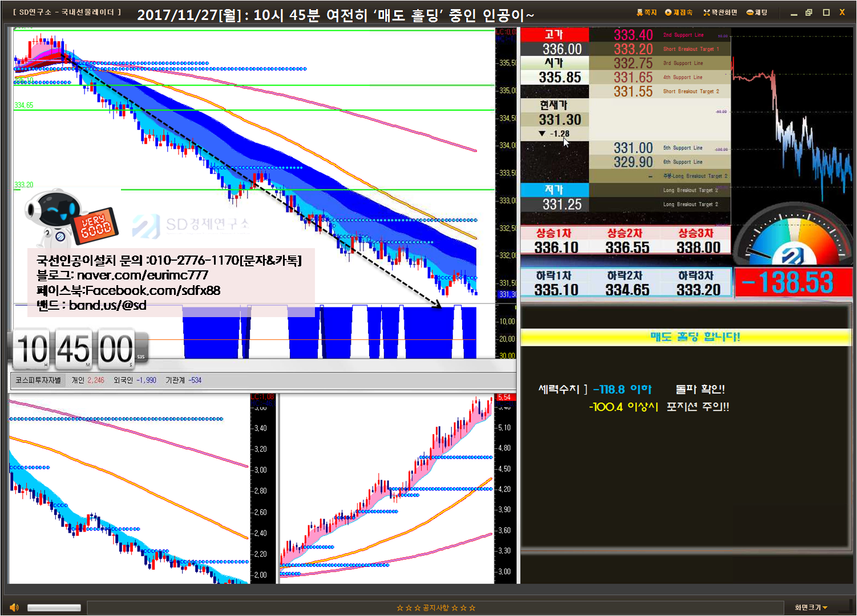Click the red -138.53 indicator value

click(x=792, y=282)
